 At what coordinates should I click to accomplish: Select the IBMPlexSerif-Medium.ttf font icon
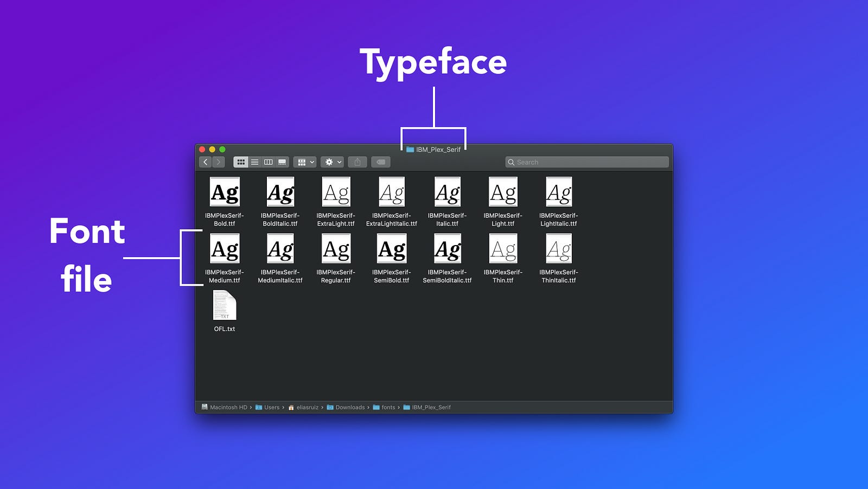pos(225,248)
